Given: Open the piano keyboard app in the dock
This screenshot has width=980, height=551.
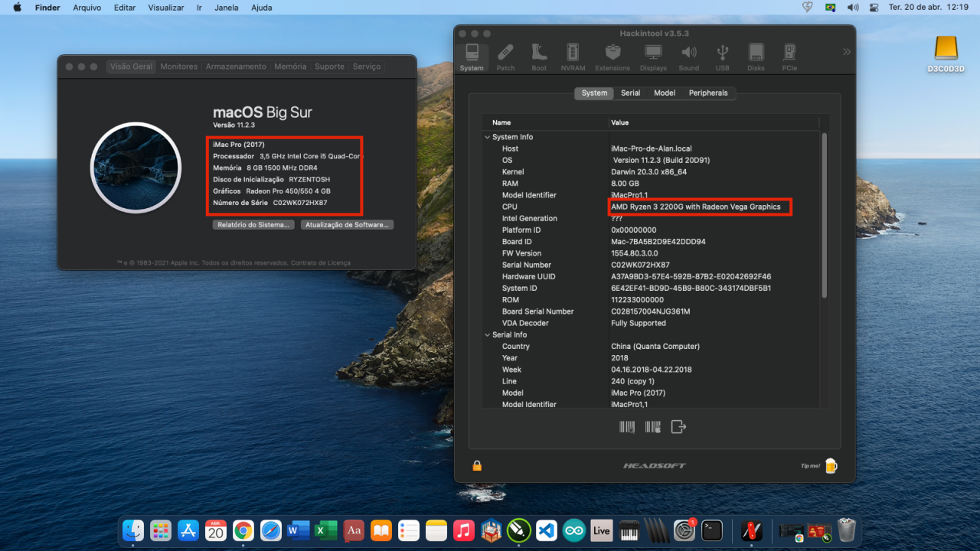Looking at the screenshot, I should pyautogui.click(x=629, y=530).
